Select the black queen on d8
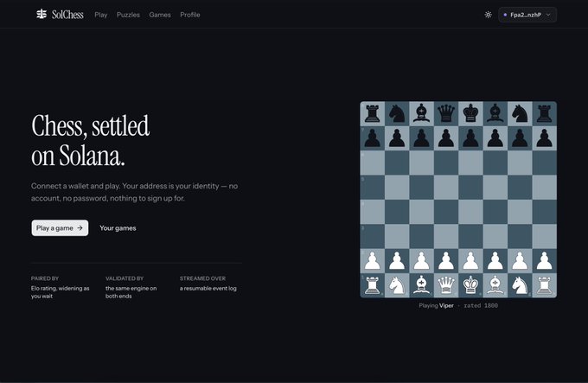 coord(446,113)
